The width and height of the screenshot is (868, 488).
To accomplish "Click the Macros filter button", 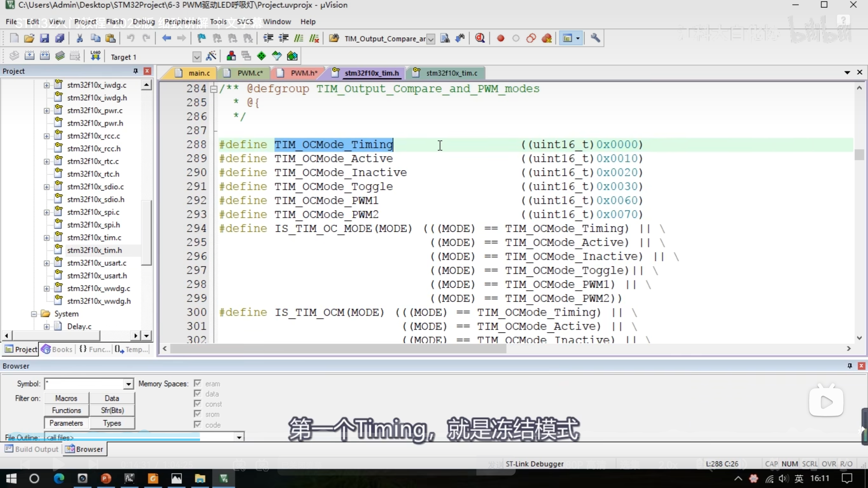I will point(66,398).
